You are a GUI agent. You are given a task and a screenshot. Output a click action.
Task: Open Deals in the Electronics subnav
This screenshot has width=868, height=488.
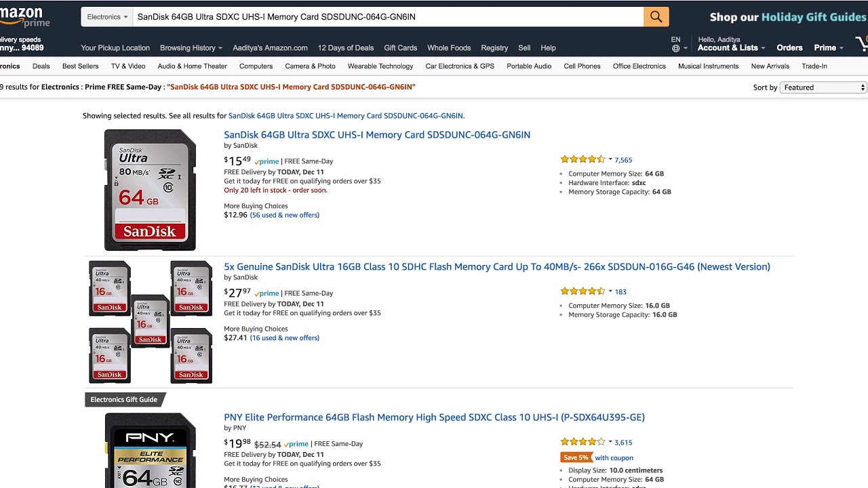(x=41, y=66)
